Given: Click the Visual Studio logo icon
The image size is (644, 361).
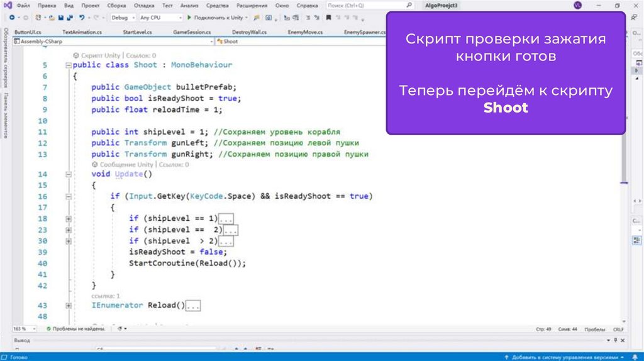Looking at the screenshot, I should point(7,5).
